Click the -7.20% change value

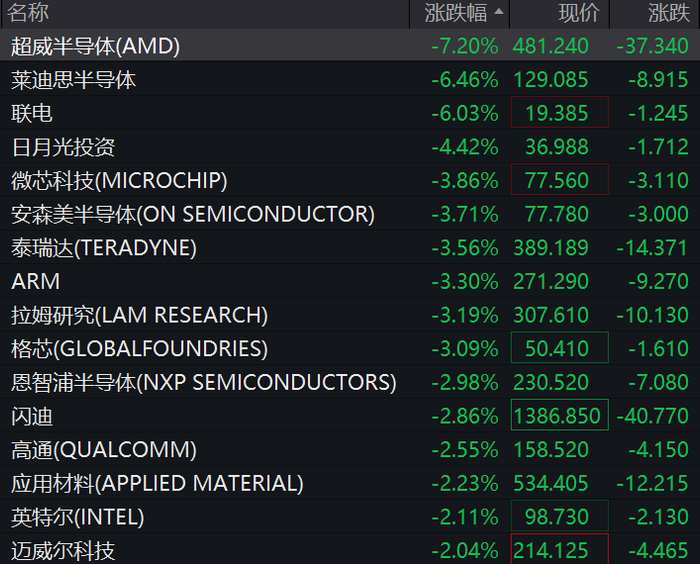465,46
